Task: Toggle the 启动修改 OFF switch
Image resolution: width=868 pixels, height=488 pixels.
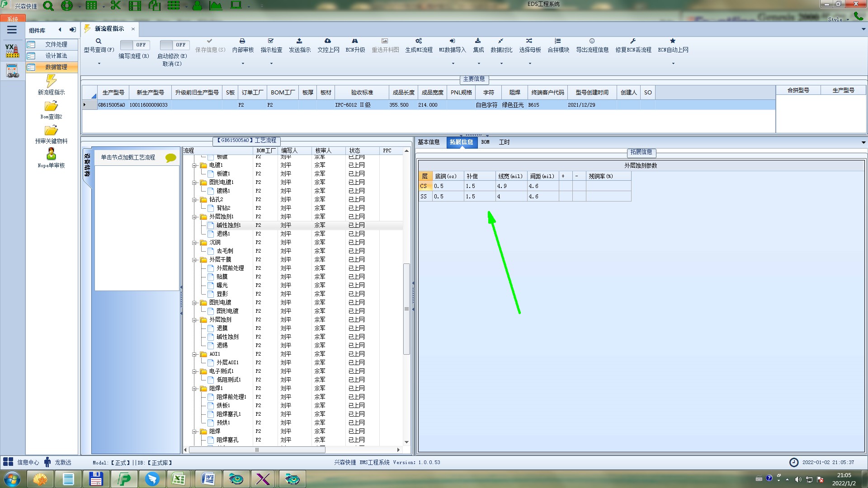Action: 174,45
